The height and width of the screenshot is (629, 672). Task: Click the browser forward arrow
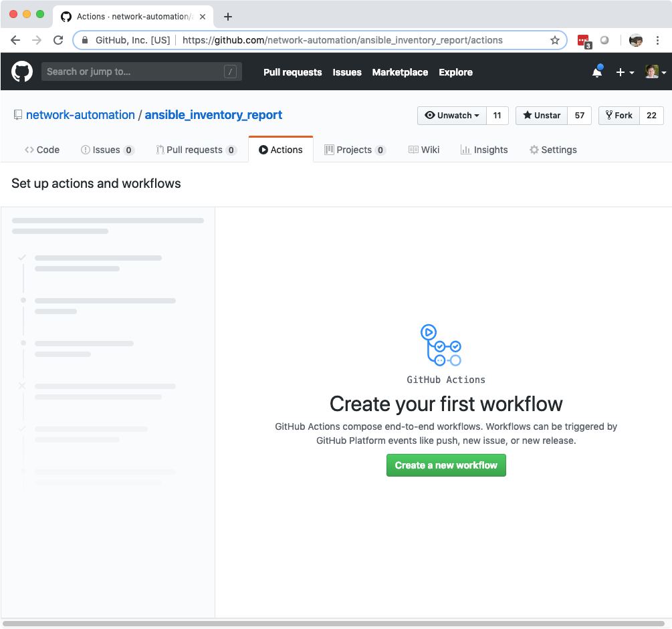[37, 40]
